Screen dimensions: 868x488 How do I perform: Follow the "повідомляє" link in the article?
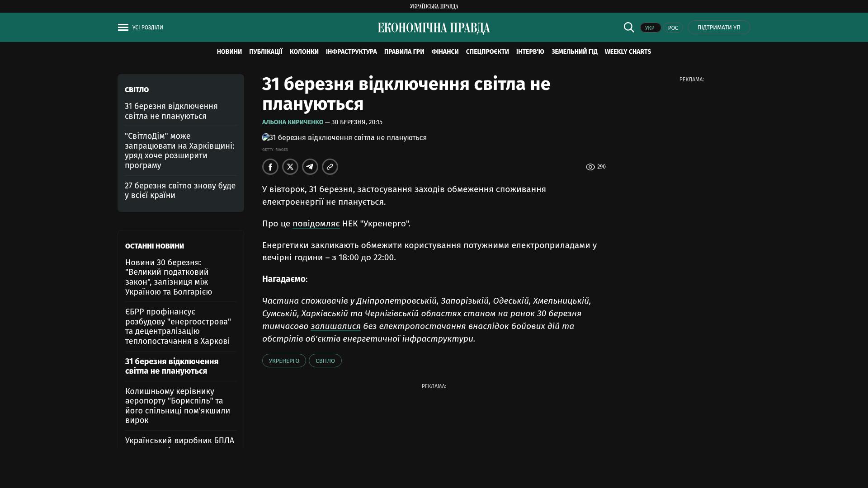click(316, 224)
